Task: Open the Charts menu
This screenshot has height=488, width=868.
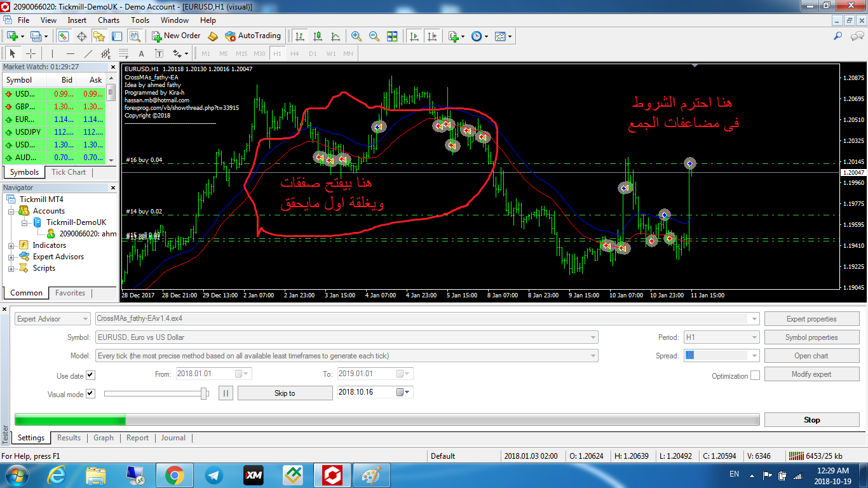Action: tap(109, 20)
